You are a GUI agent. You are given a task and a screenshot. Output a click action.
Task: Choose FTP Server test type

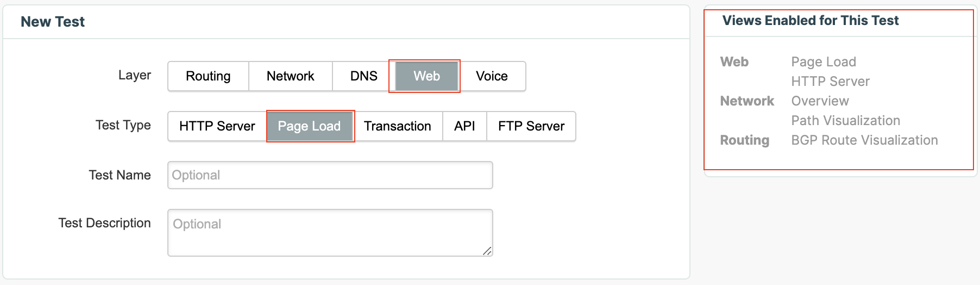coord(531,126)
